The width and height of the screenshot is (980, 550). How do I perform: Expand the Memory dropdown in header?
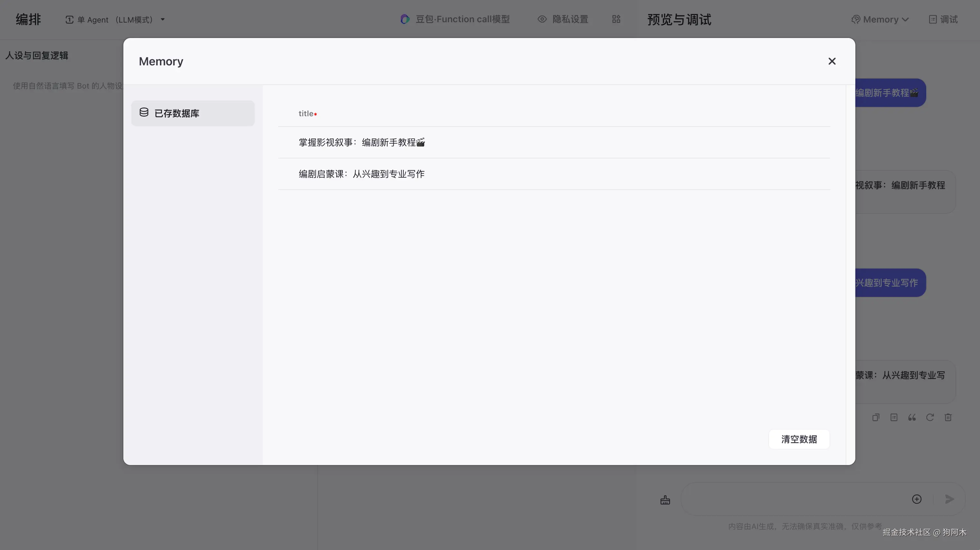click(880, 20)
